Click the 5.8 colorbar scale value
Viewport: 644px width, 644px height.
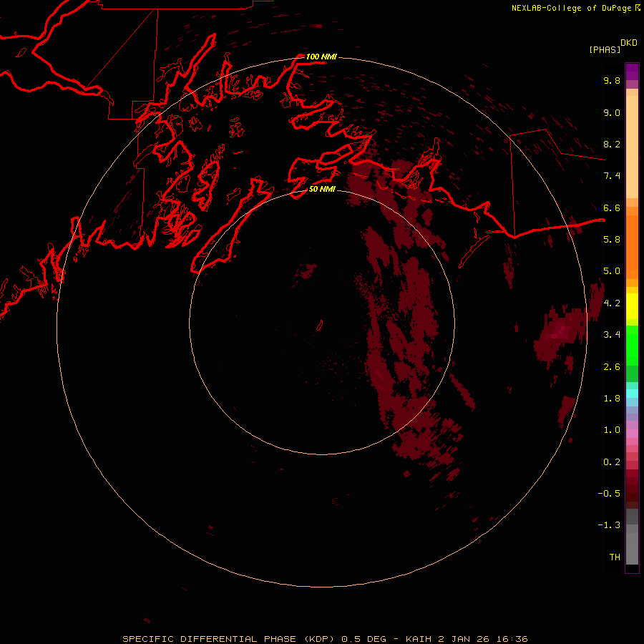point(612,240)
